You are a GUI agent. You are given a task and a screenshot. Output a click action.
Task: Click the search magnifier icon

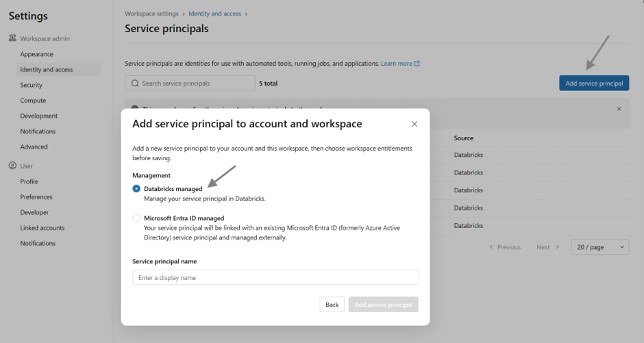click(135, 84)
